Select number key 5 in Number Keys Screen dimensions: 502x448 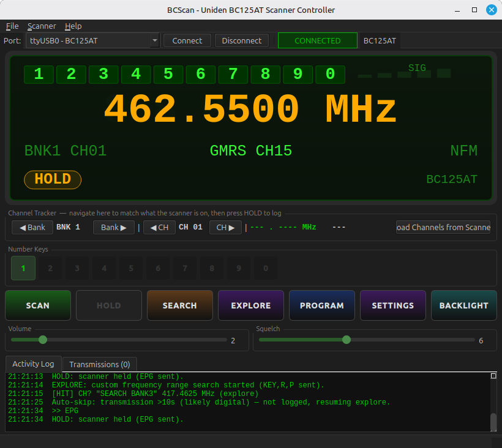pyautogui.click(x=131, y=268)
